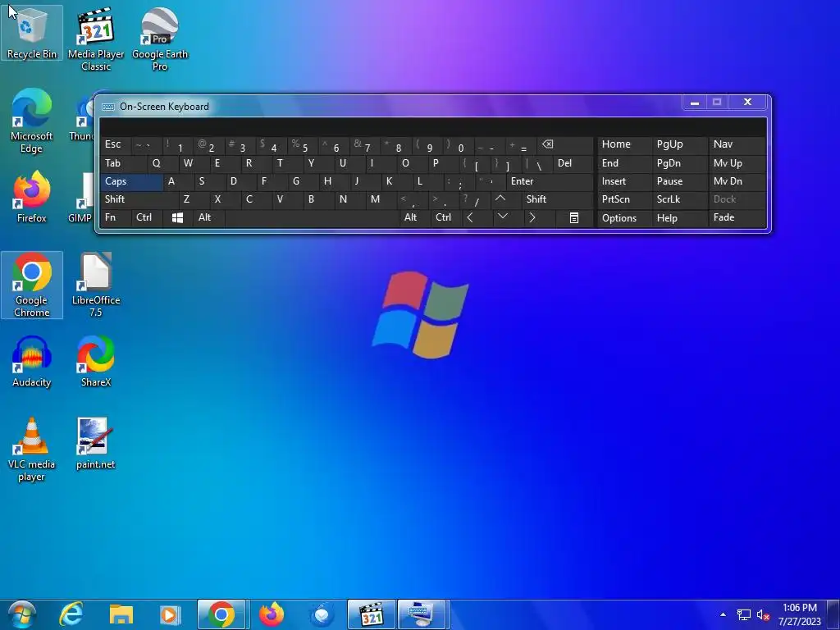The image size is (840, 630).
Task: Click the M key on keyboard
Action: point(381,199)
